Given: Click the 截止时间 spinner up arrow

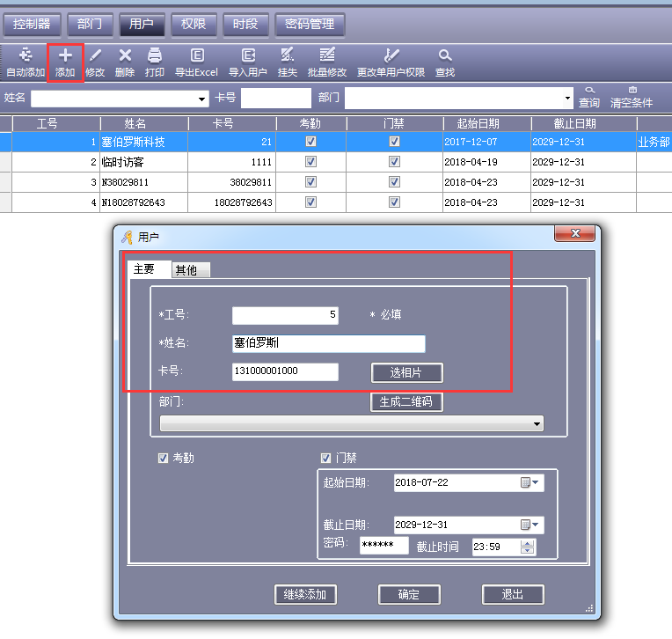Looking at the screenshot, I should click(528, 543).
